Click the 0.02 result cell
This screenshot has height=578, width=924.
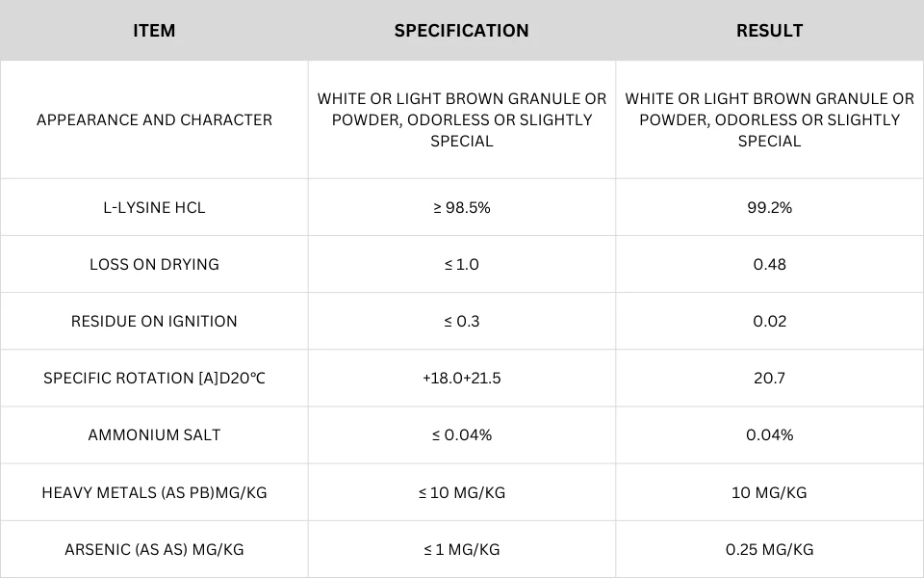(769, 322)
